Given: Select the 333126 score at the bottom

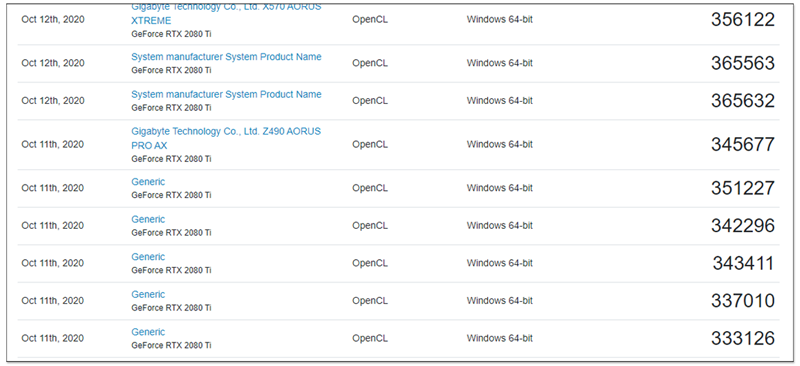Looking at the screenshot, I should [x=743, y=338].
